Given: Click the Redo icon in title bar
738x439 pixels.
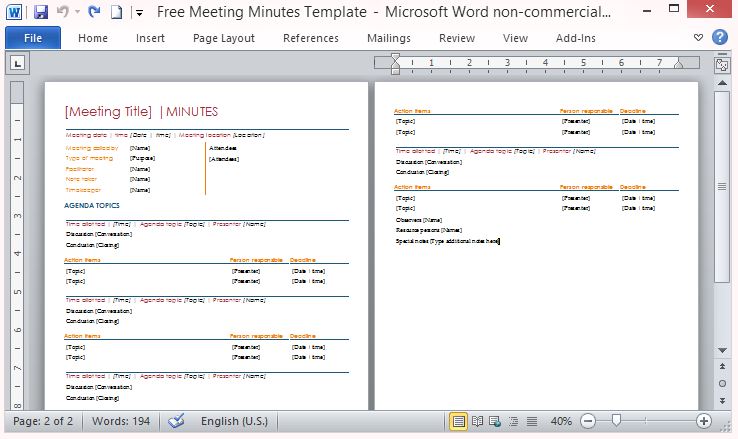Looking at the screenshot, I should tap(94, 13).
